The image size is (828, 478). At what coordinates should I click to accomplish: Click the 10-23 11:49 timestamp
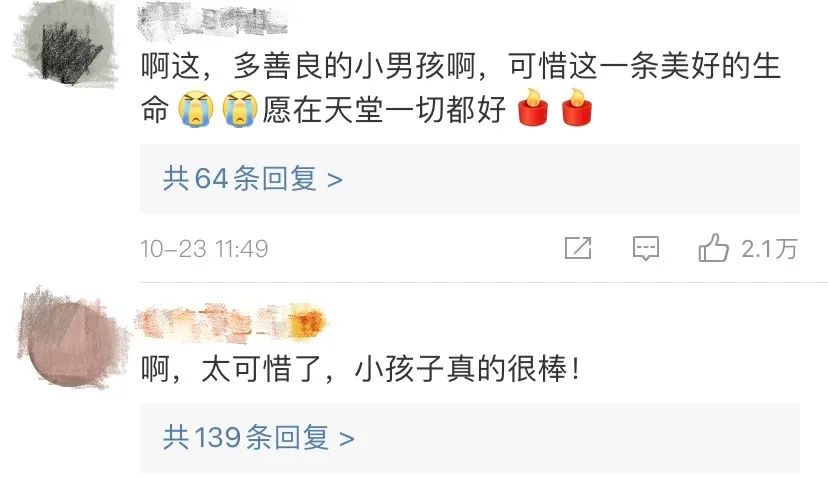(204, 249)
